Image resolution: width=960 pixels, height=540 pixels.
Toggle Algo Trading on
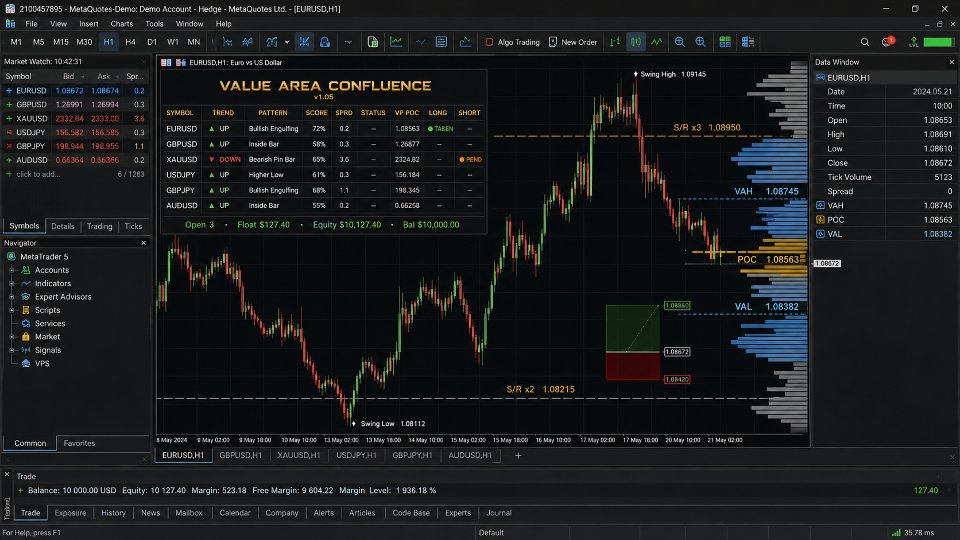click(x=512, y=42)
